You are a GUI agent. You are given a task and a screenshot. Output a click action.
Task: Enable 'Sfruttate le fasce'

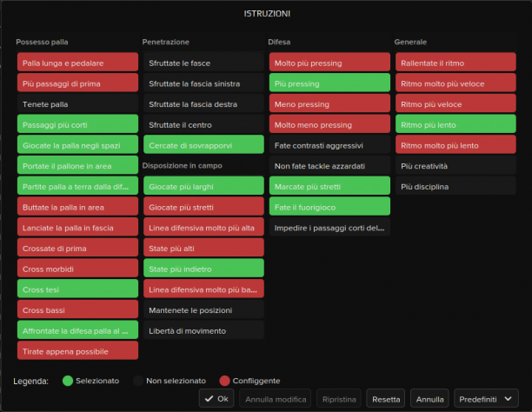tap(203, 62)
